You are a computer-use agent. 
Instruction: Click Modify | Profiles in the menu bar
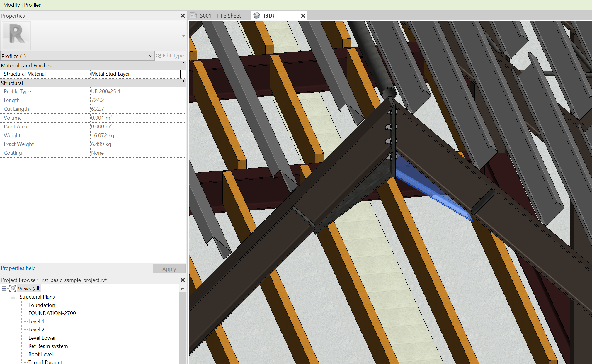tap(22, 5)
